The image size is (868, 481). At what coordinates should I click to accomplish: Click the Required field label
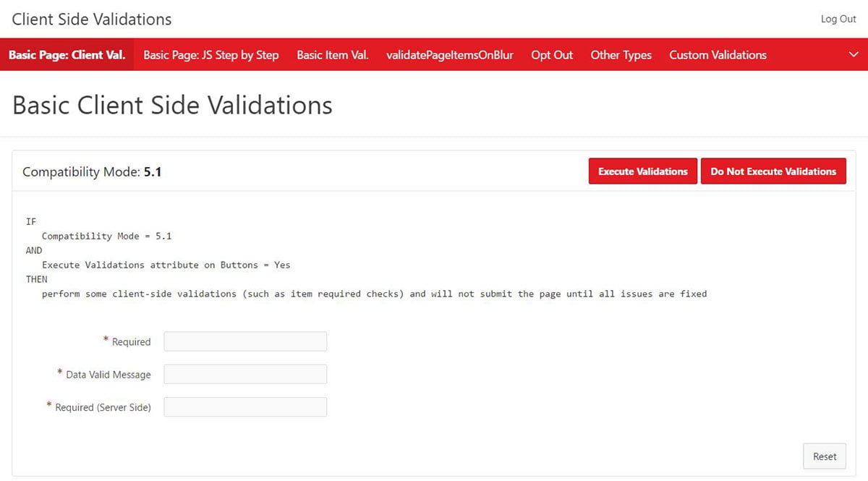131,342
